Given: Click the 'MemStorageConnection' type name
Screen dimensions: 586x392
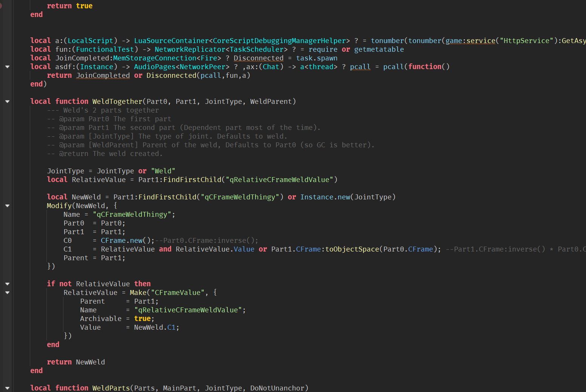Looking at the screenshot, I should coord(155,58).
